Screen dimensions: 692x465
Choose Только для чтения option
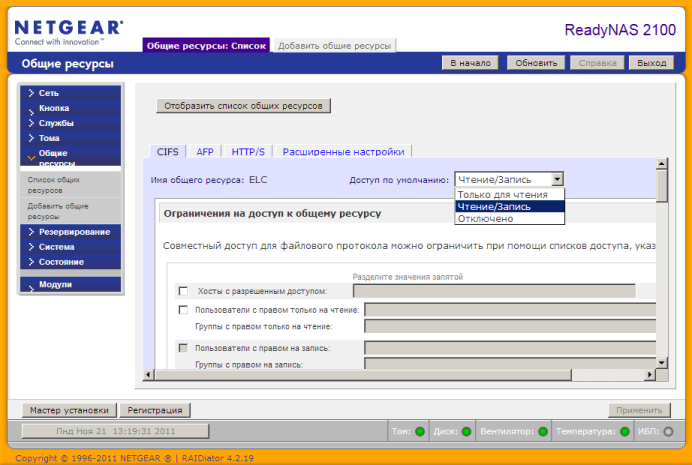[509, 195]
